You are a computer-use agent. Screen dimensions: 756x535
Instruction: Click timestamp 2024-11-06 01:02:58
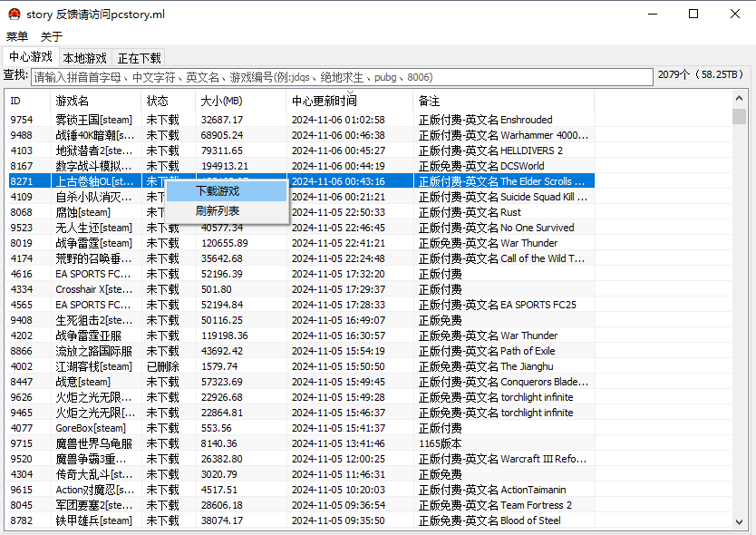click(x=338, y=120)
